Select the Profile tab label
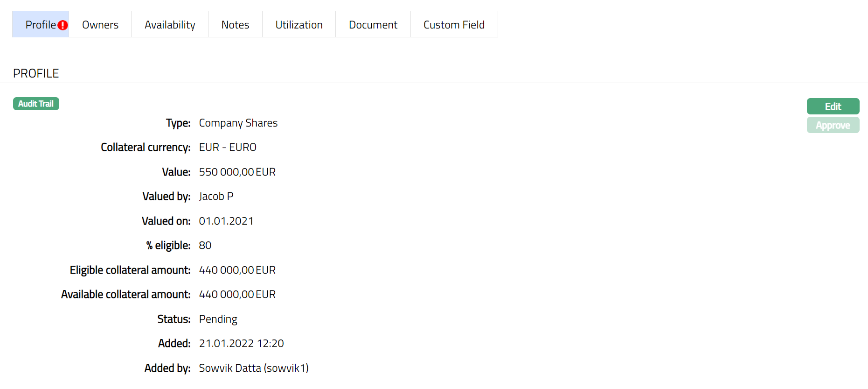The image size is (868, 389). tap(41, 25)
